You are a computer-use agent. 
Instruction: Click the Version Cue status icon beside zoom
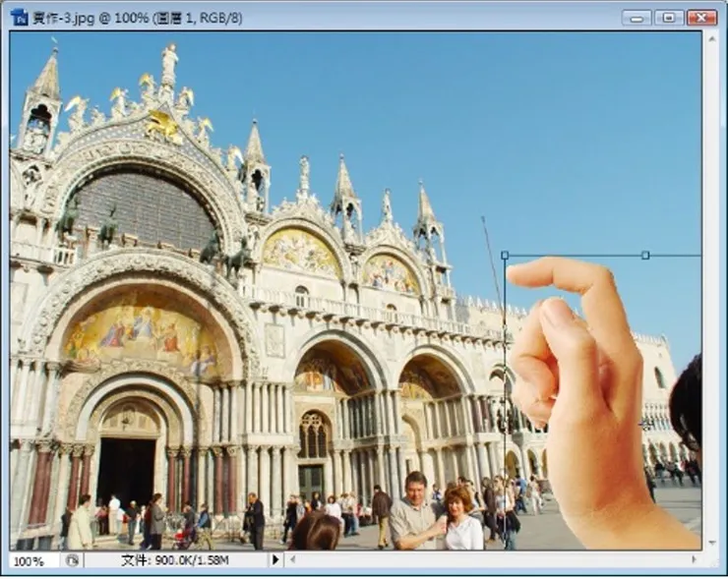72,560
